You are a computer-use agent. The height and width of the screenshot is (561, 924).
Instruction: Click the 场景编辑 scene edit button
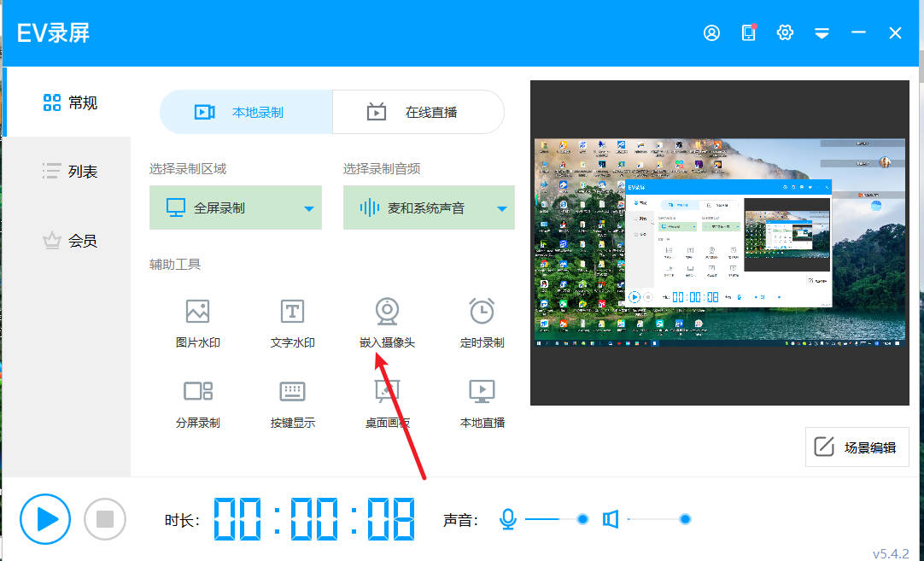click(857, 447)
